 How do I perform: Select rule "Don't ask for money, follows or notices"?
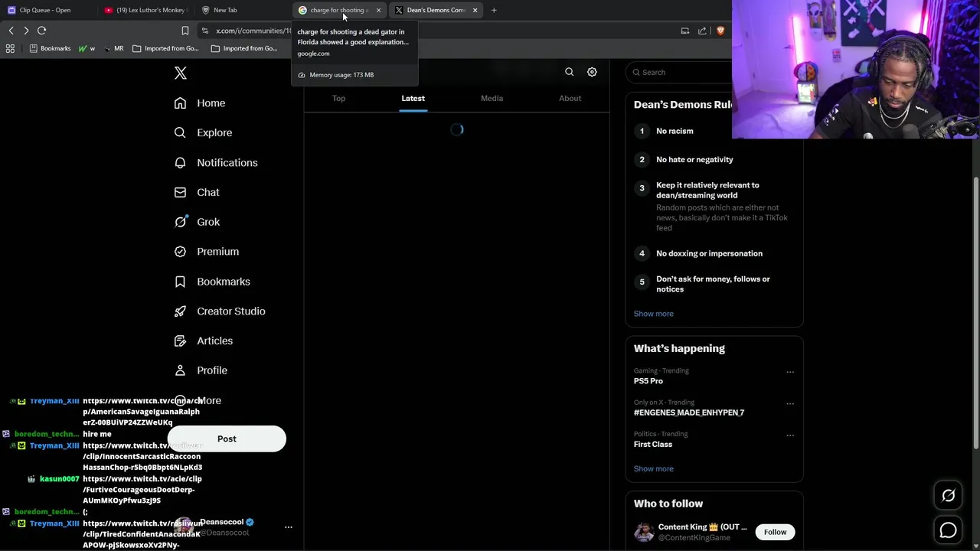(713, 284)
